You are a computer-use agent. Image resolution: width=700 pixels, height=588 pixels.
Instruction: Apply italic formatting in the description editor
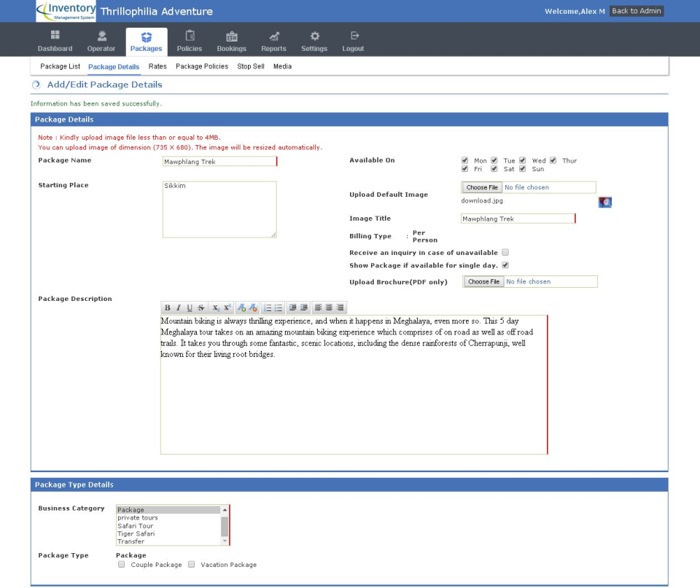coord(177,307)
